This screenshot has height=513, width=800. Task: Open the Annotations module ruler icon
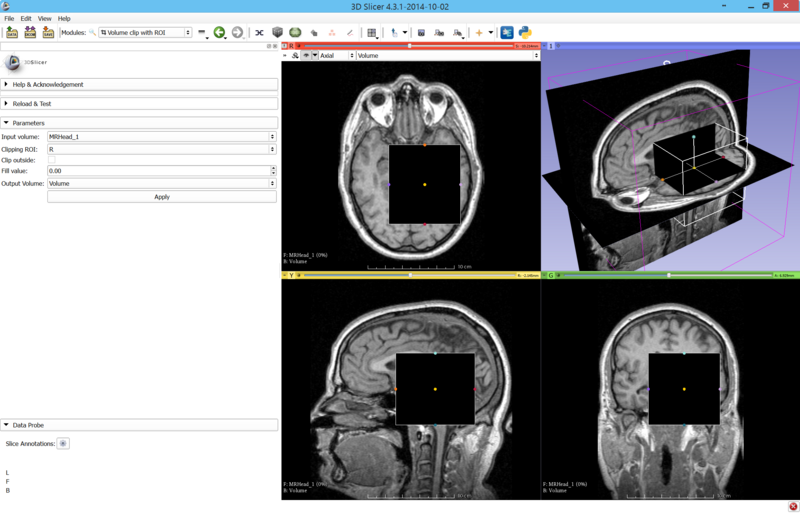coord(350,33)
